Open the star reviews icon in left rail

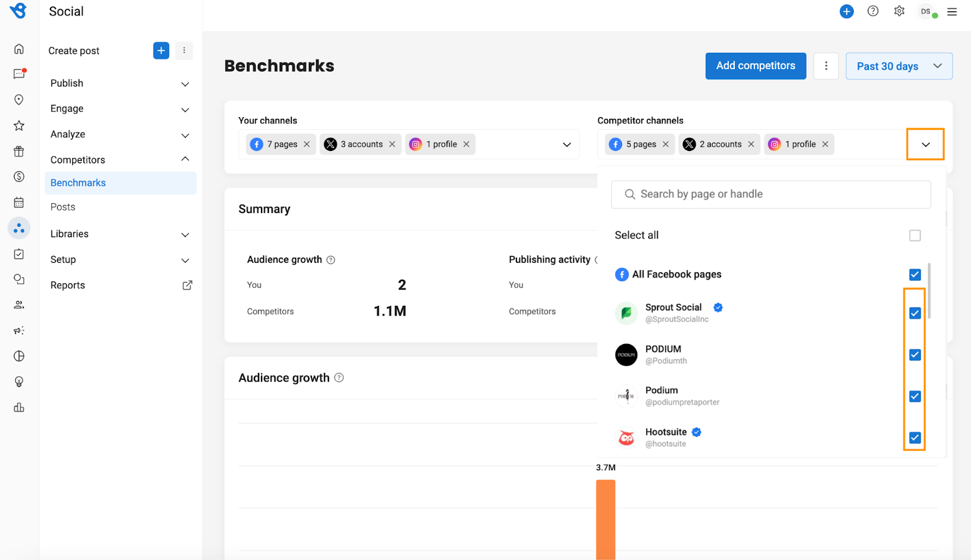[x=19, y=126]
